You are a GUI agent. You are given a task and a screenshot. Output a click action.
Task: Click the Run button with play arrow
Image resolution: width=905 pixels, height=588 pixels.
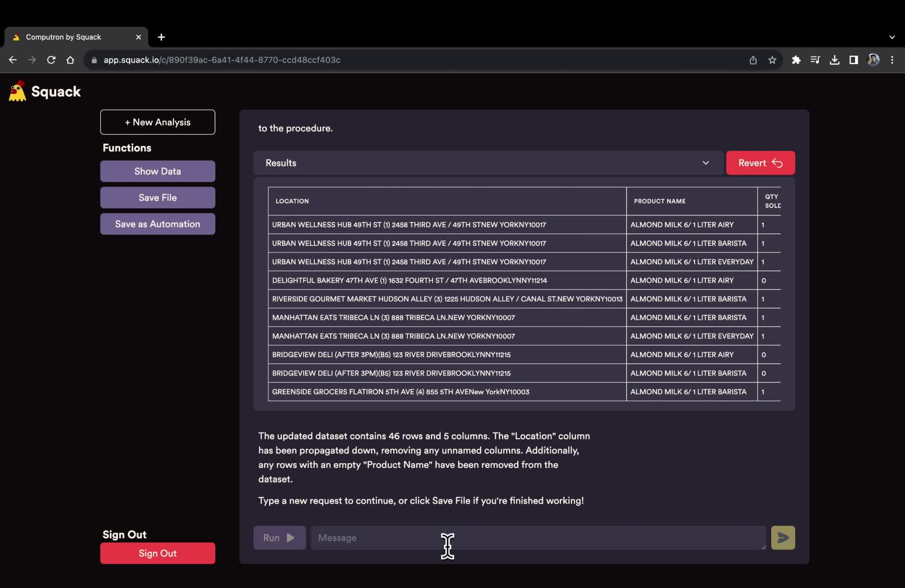pos(280,538)
